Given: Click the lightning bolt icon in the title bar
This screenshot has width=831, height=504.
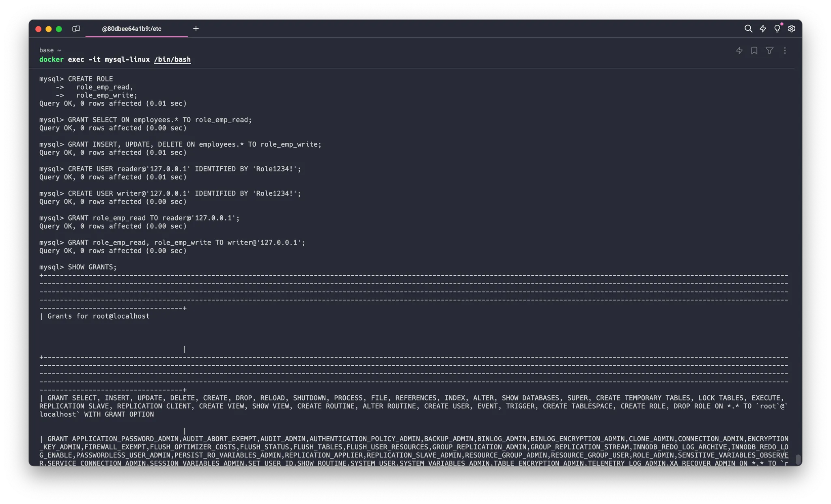Looking at the screenshot, I should (x=763, y=29).
